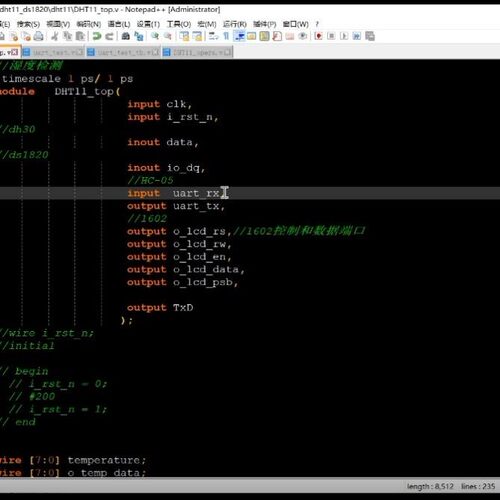Viewport: 500px width, 500px height.
Task: Click the 'inout data,' code line
Action: point(163,142)
